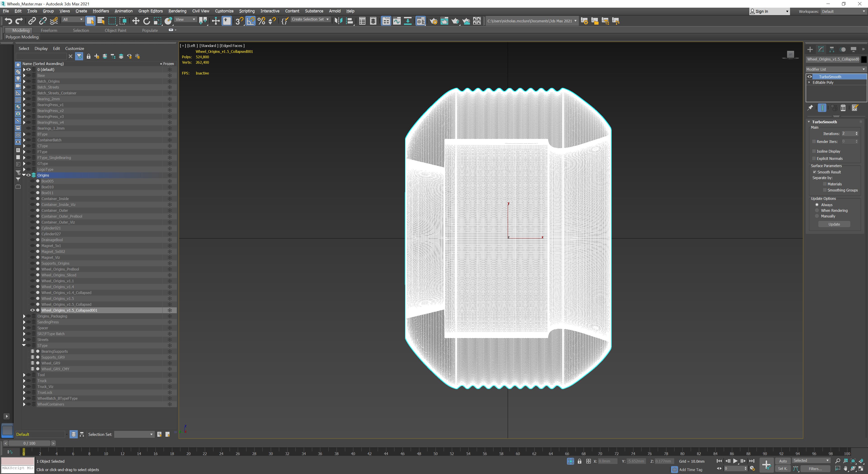The height and width of the screenshot is (474, 868).
Task: Click the 0 / 100 time slider
Action: click(29, 443)
